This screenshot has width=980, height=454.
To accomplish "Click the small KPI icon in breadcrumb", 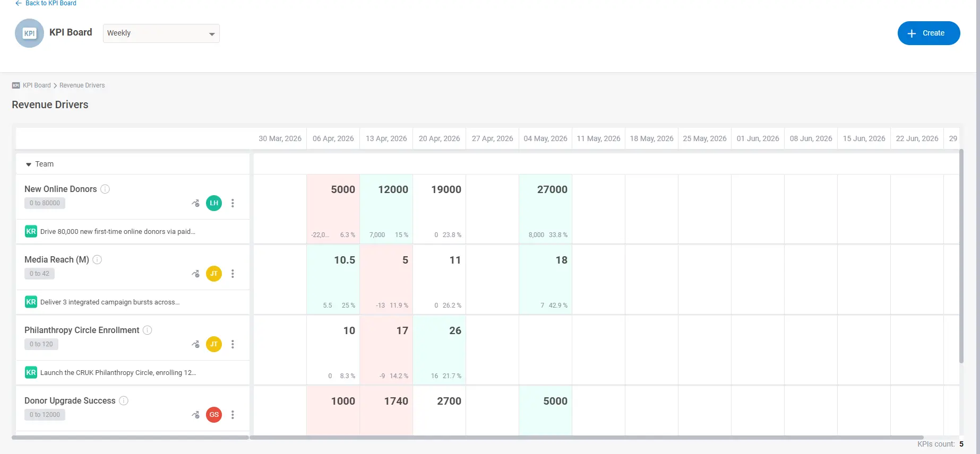I will (x=16, y=85).
